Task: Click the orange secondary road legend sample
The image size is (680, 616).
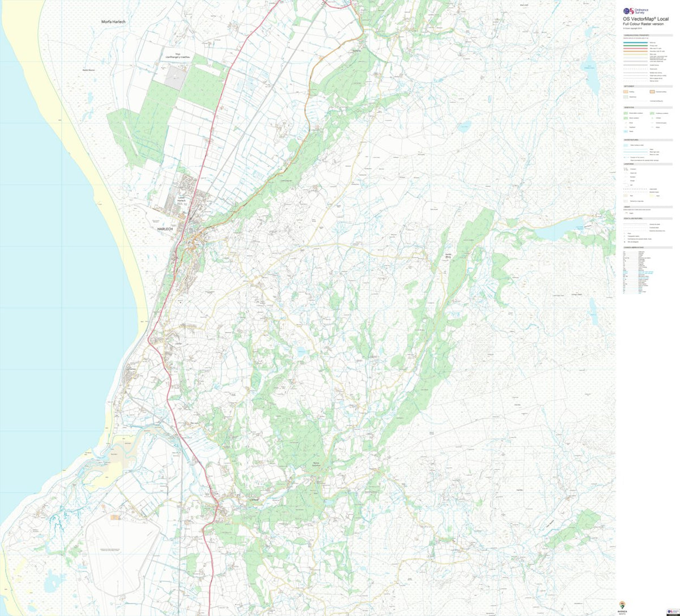Action: coord(635,52)
